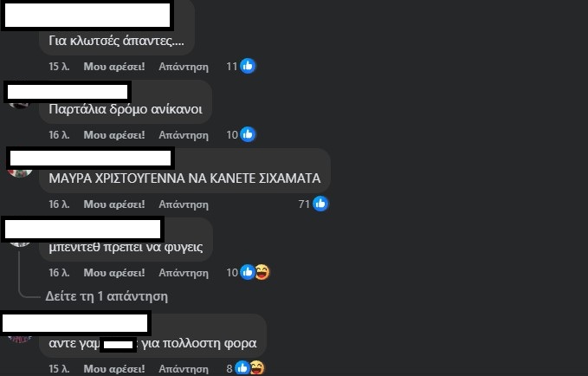Viewport: 588px width, 376px height.
Task: Expand 'Δείτε τη 1 απάντηση' replies
Action: pyautogui.click(x=107, y=296)
